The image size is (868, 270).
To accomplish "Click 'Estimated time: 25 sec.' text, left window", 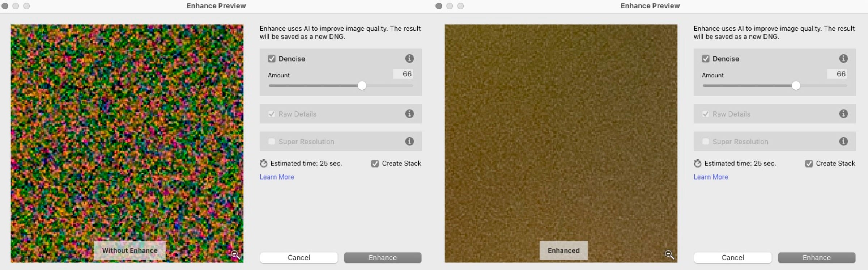I will [x=306, y=164].
